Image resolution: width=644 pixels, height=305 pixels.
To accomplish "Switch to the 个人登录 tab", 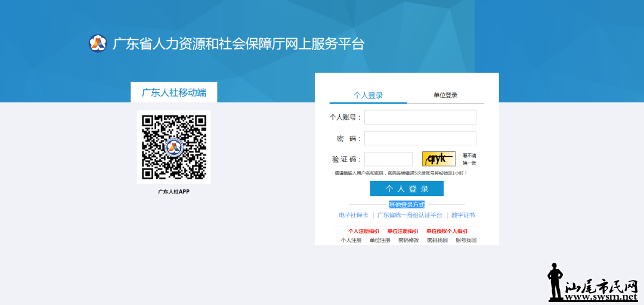I will coord(368,95).
